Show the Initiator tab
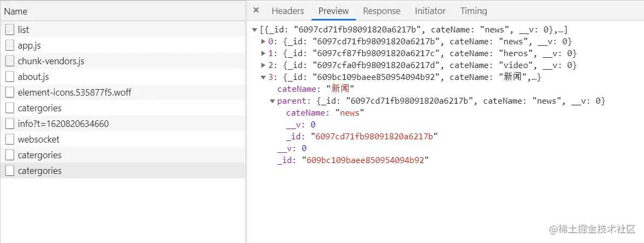Image resolution: width=644 pixels, height=243 pixels. click(430, 11)
